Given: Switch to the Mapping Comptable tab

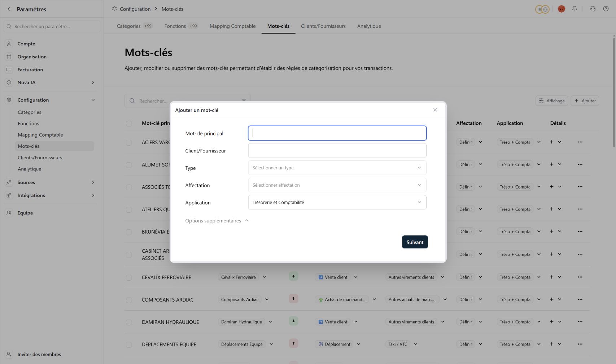Looking at the screenshot, I should coord(232,26).
